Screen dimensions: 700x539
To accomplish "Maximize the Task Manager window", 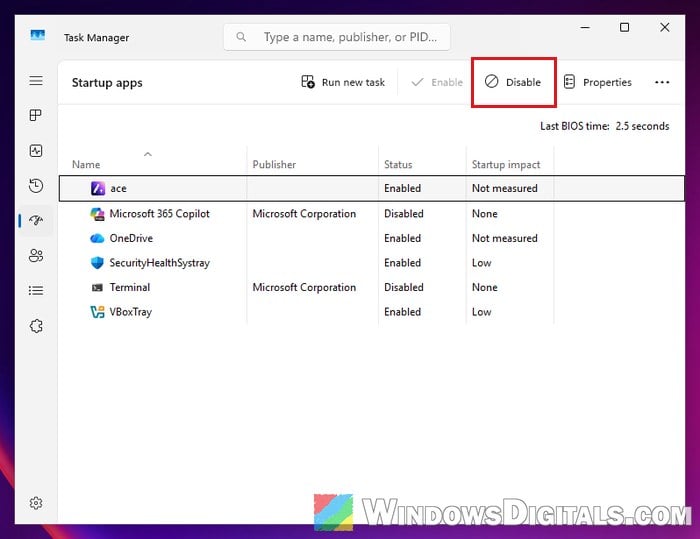I will click(x=625, y=28).
